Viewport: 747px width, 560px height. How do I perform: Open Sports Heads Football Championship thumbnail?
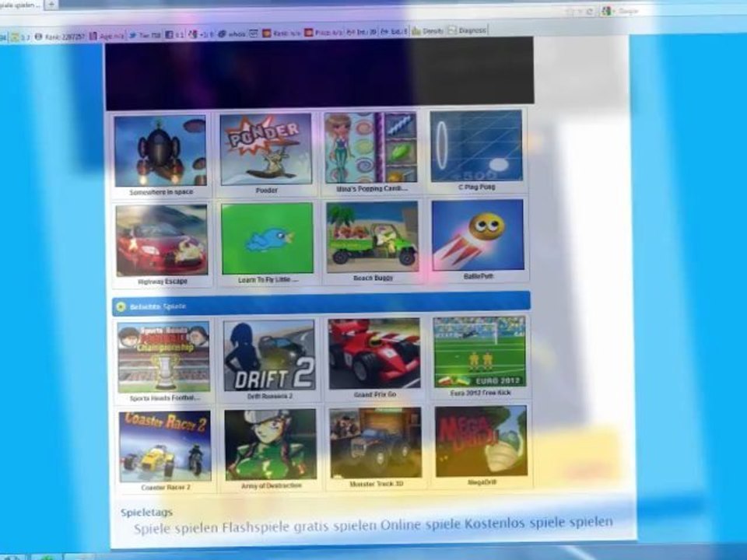point(163,358)
